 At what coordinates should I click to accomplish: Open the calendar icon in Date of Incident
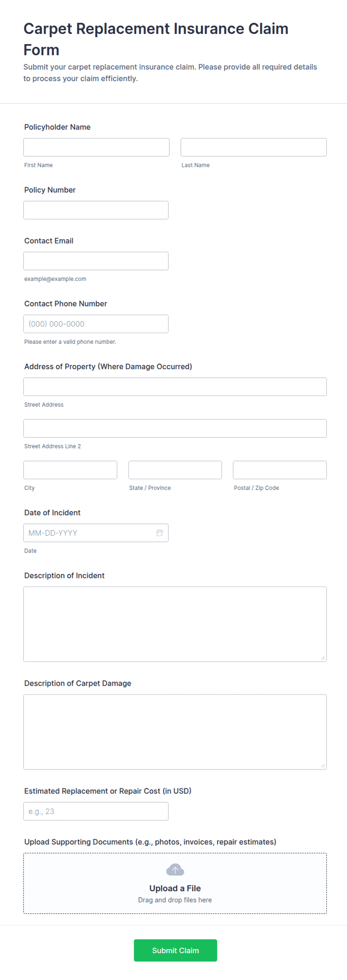pos(160,533)
